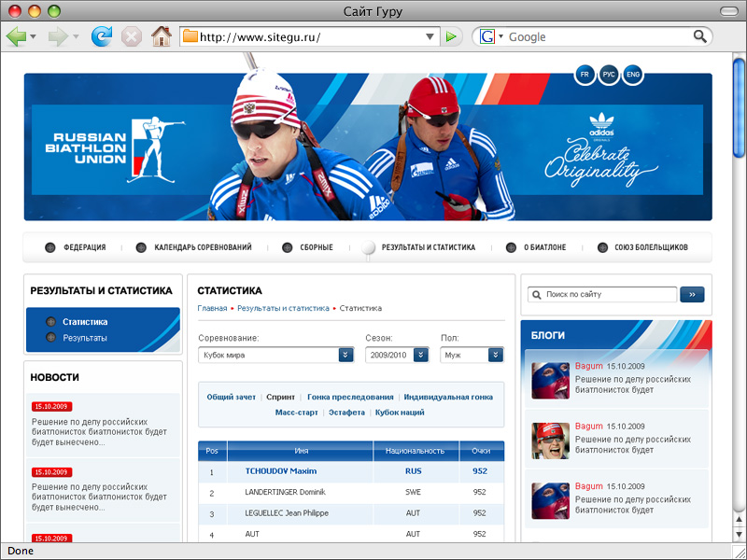The width and height of the screenshot is (747, 560).
Task: Click the scrollbar up arrow
Action: [739, 519]
